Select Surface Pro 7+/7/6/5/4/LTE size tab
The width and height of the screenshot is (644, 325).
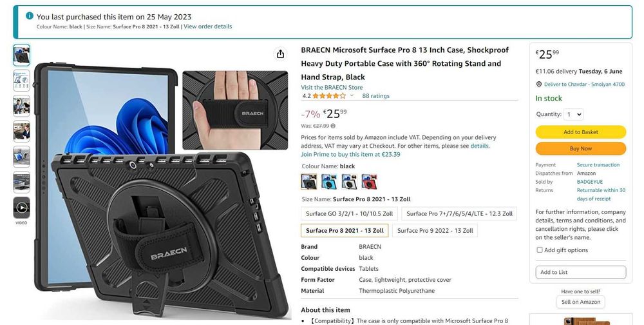459,213
